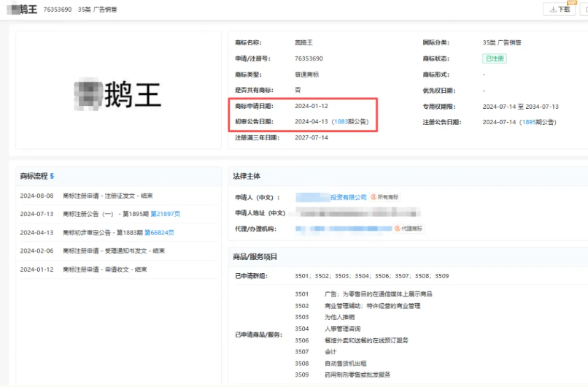The image size is (588, 387).
Task: Open the blurred agency name link
Action: click(x=344, y=229)
